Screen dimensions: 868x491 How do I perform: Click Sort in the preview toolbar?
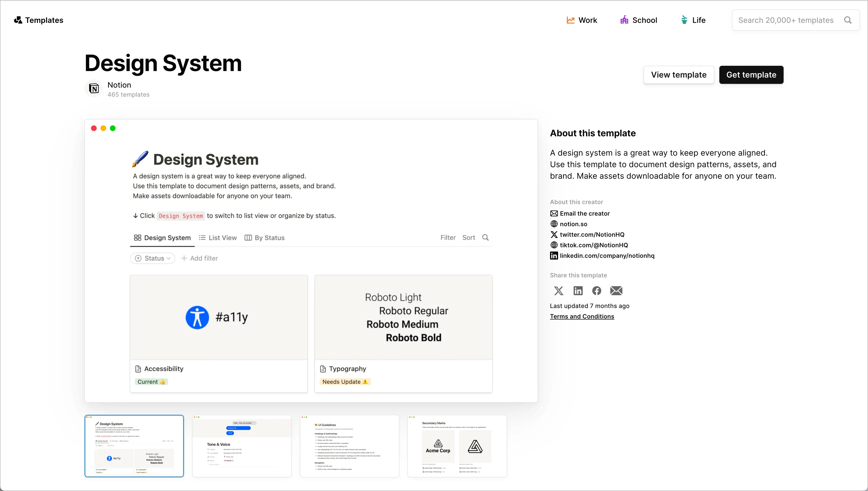click(469, 238)
